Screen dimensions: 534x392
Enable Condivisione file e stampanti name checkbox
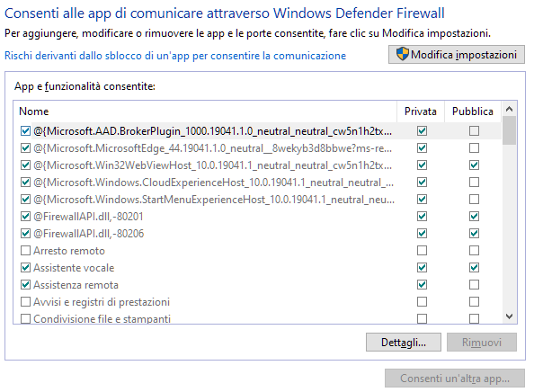click(25, 319)
